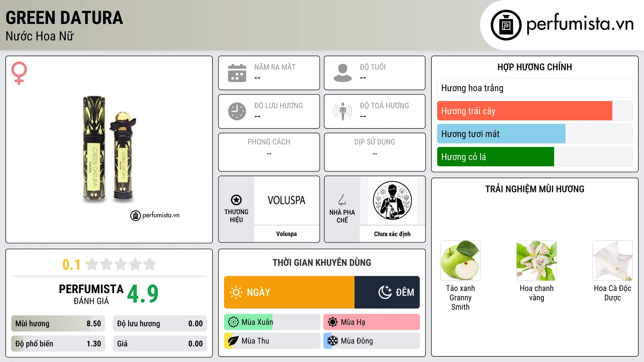Screen dimensions: 644x362
Task: Select the person icon beside Độ tuổi
Action: [x=343, y=73]
